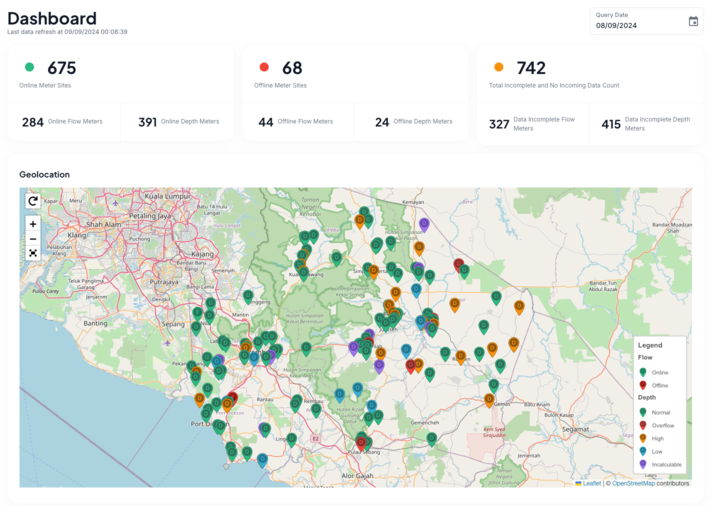Zoom out on the geolocation map
Image resolution: width=712 pixels, height=506 pixels.
pyautogui.click(x=33, y=239)
